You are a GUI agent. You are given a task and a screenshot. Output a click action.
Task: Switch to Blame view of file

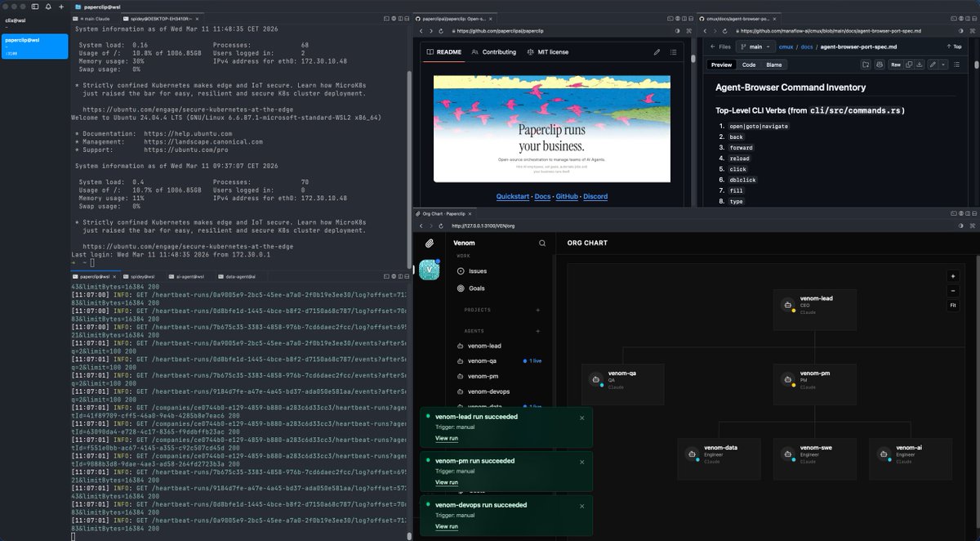[x=773, y=65]
